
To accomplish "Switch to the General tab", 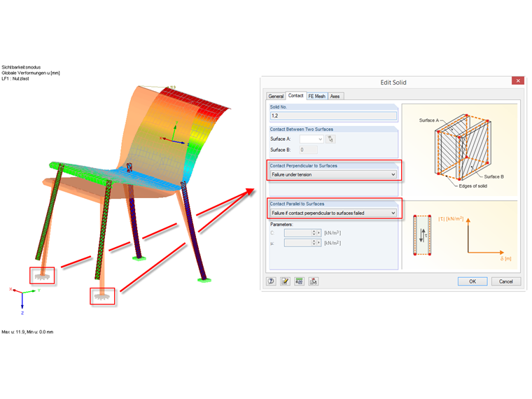I will (x=276, y=97).
